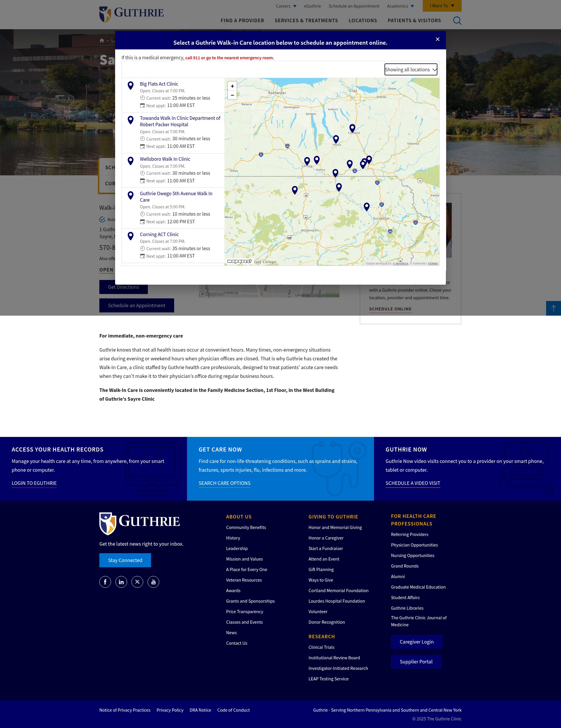Click the map marker at Ithaca
Screen dimensions: 561x728
336,139
